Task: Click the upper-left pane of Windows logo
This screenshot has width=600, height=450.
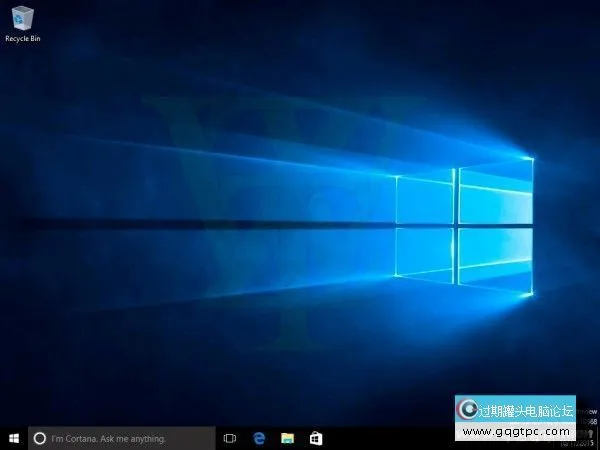Action: point(424,200)
